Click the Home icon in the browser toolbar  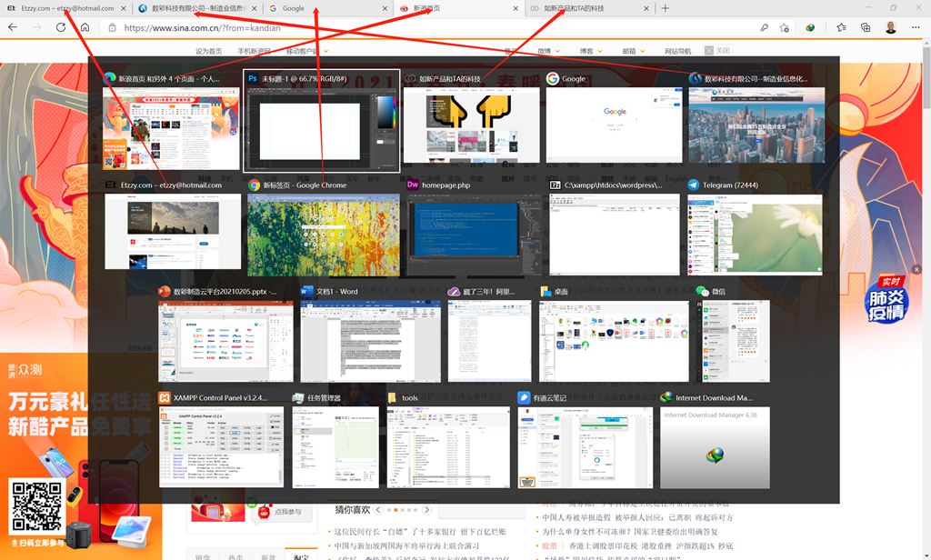(85, 27)
